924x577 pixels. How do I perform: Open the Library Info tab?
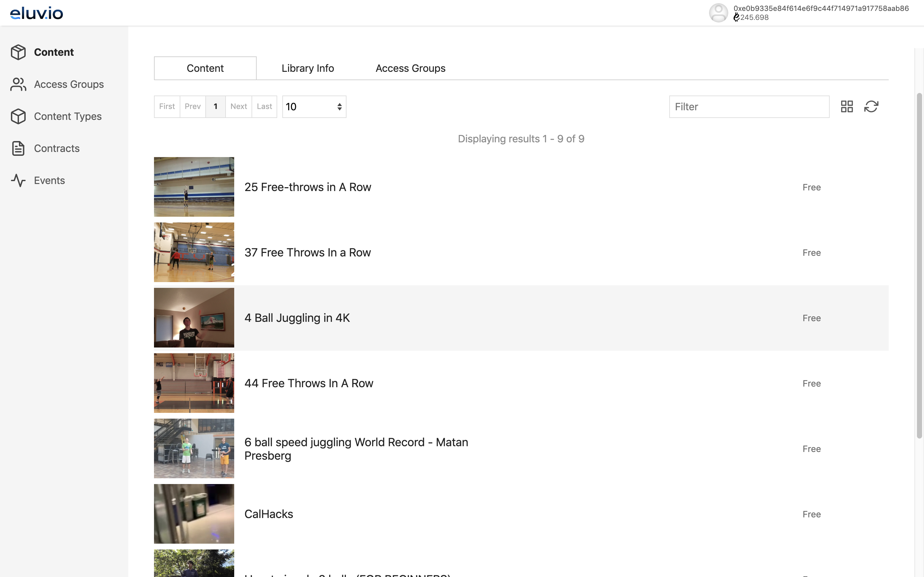tap(307, 68)
